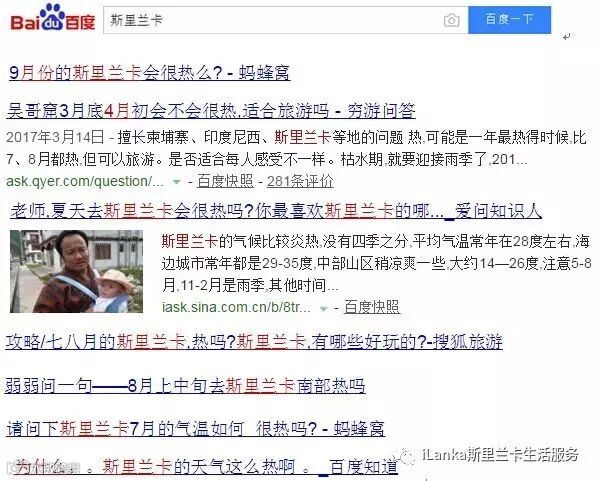Focus the search box containing 斯里兰卡
The width and height of the screenshot is (597, 481).
286,20
